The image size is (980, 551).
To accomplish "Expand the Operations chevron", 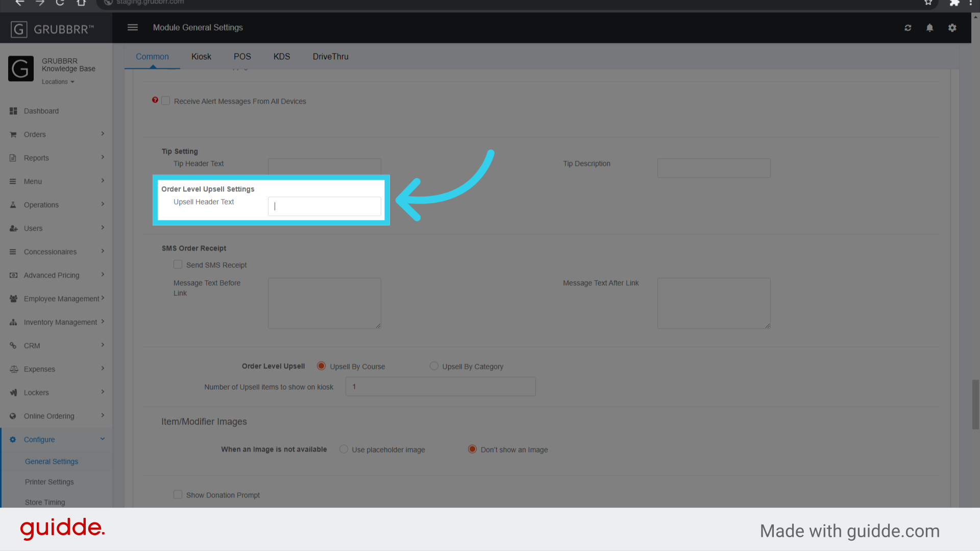I will click(103, 205).
